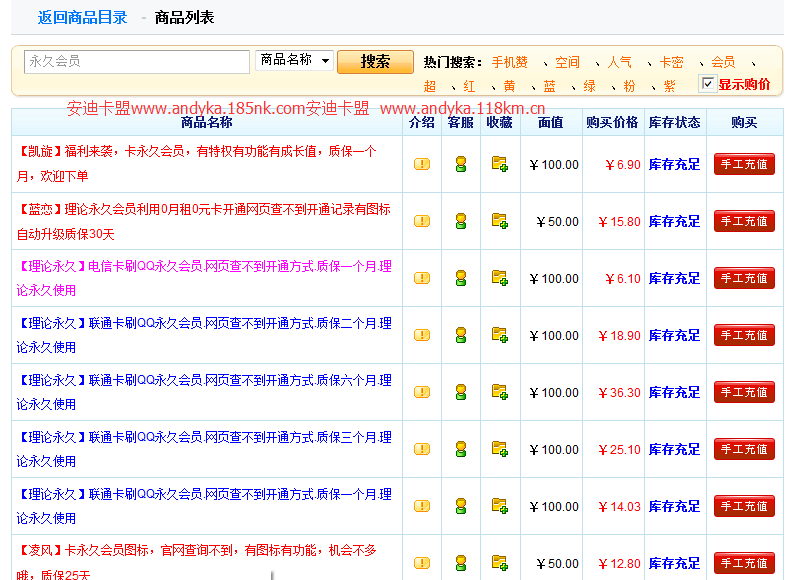The image size is (791, 580).
Task: Contact customer service for 【凯旋】 product
Action: [461, 164]
